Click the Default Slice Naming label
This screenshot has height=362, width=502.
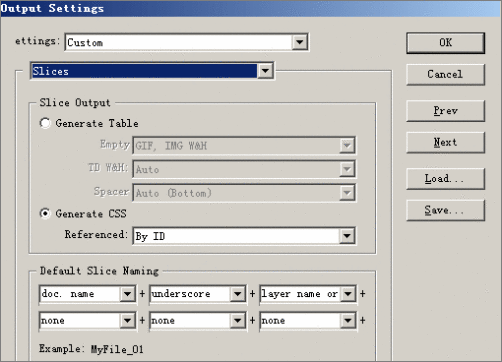point(99,271)
